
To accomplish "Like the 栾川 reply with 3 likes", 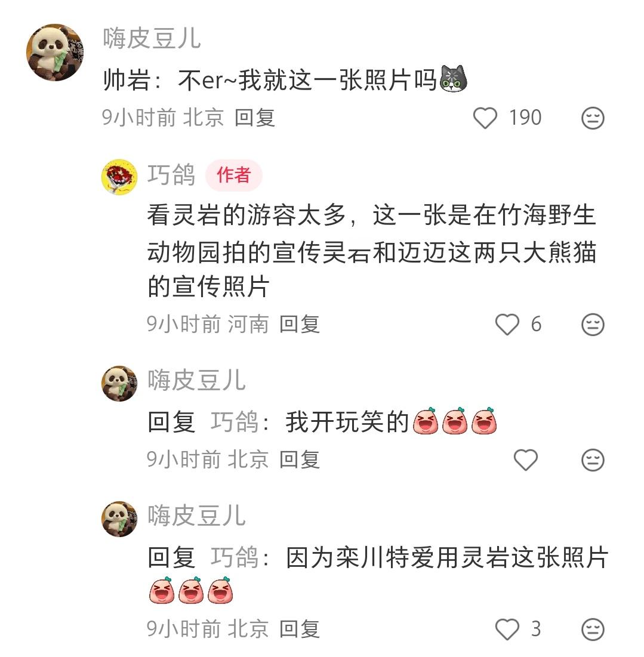I will pyautogui.click(x=507, y=630).
